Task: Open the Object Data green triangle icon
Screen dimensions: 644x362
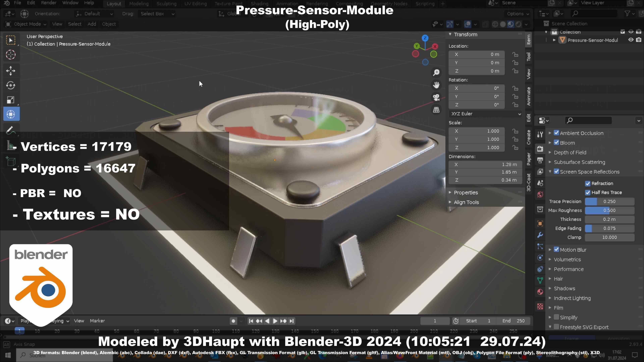Action: point(540,281)
